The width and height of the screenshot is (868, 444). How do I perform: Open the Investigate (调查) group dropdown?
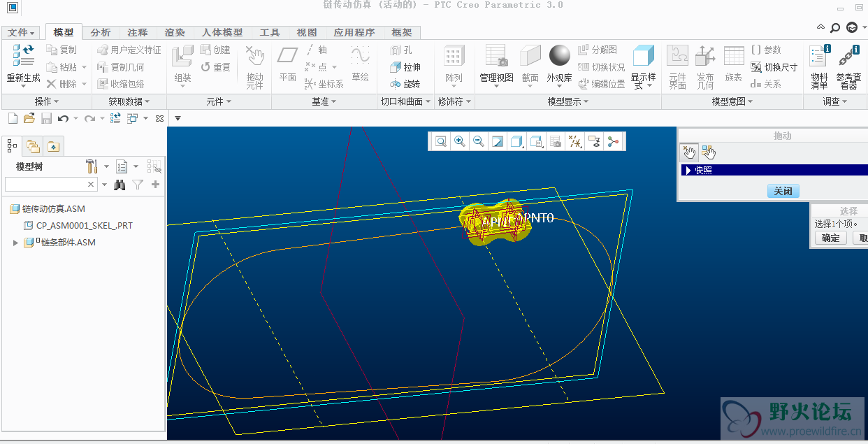coord(835,101)
